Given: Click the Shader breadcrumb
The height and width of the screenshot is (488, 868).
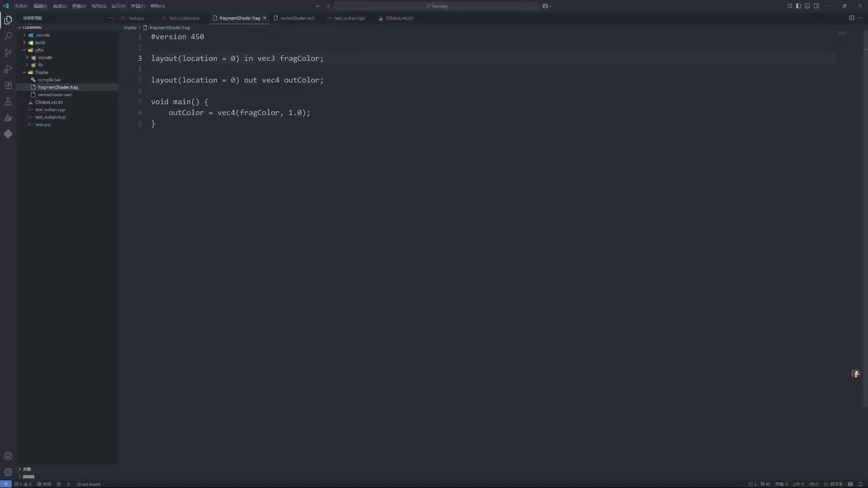Looking at the screenshot, I should (x=130, y=28).
